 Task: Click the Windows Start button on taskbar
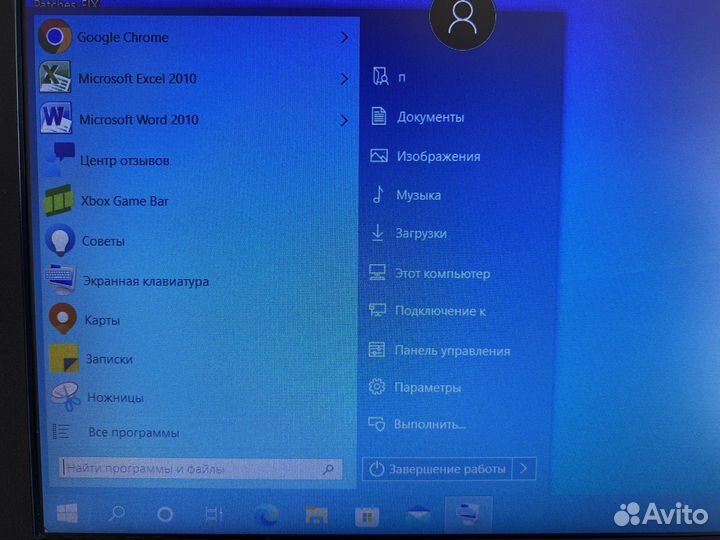(67, 513)
